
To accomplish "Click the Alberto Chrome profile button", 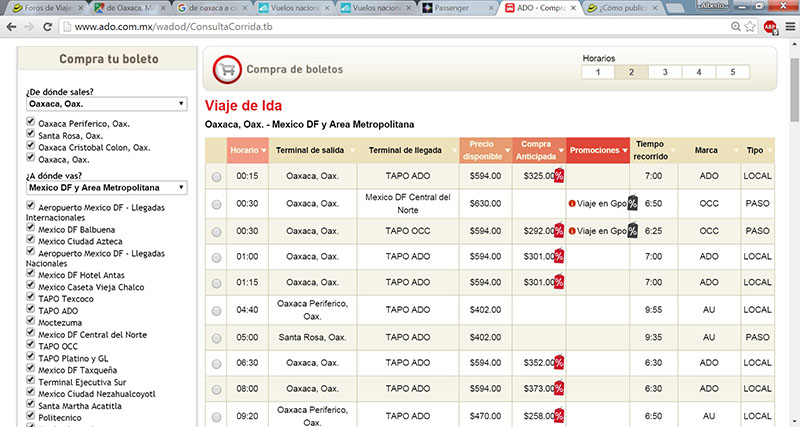I will tap(714, 5).
